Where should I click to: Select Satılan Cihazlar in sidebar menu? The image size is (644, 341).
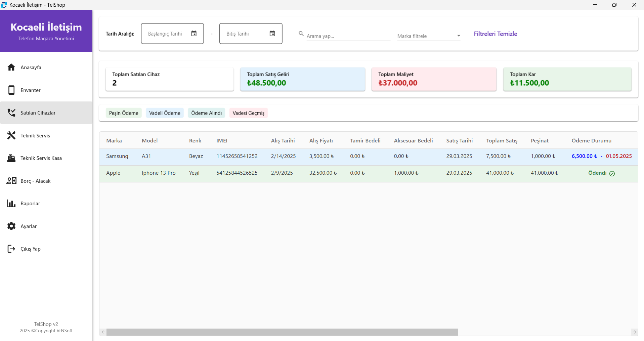(38, 113)
